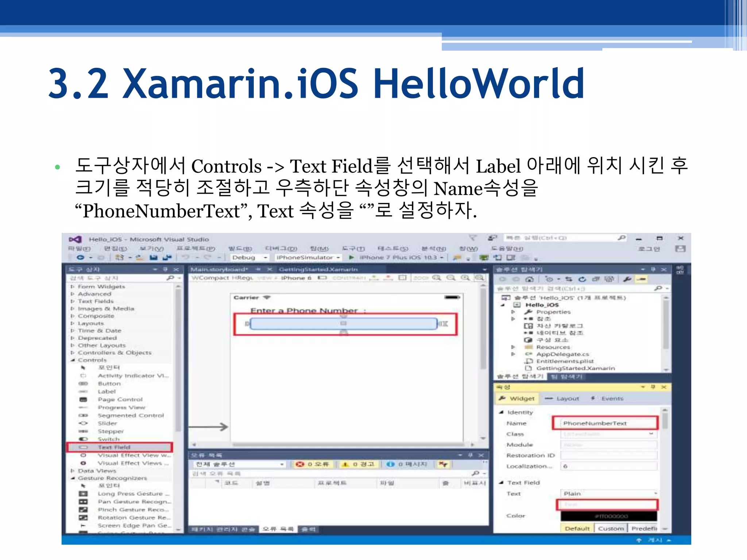
Task: Expand the Resources folder in the 솔루션 탐색기 tree
Action: pyautogui.click(x=513, y=347)
